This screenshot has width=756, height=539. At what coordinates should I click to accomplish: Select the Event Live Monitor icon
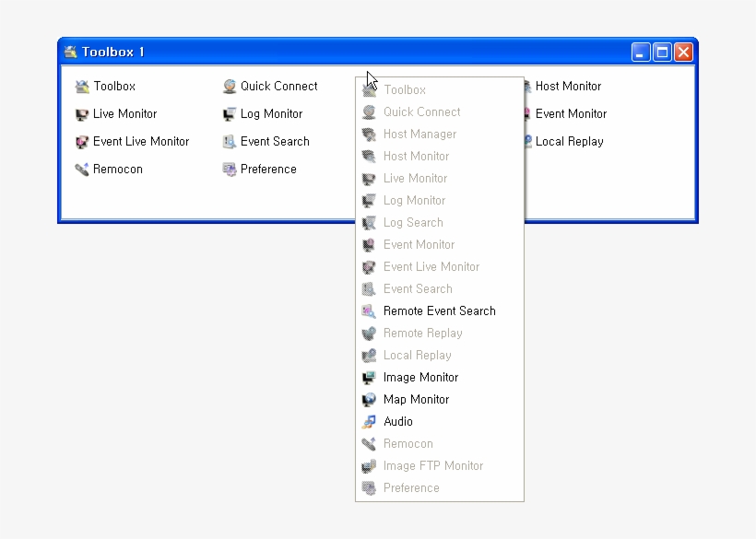click(138, 141)
